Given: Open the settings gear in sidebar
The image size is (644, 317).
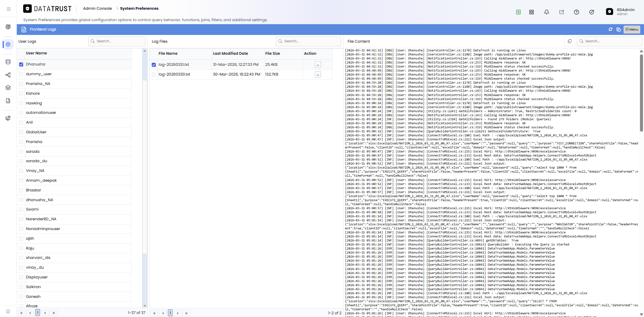Looking at the screenshot, I should click(x=8, y=44).
